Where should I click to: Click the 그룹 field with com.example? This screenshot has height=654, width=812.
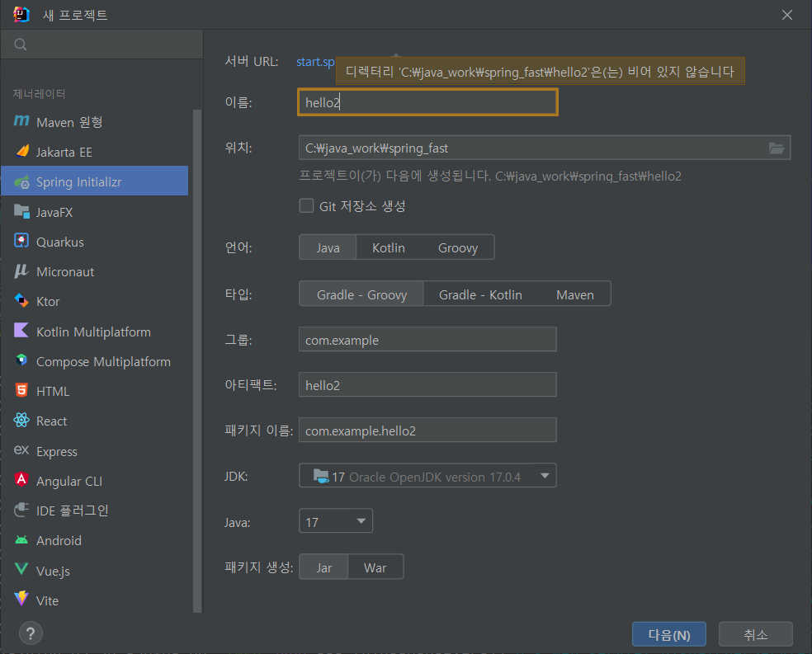pyautogui.click(x=427, y=340)
